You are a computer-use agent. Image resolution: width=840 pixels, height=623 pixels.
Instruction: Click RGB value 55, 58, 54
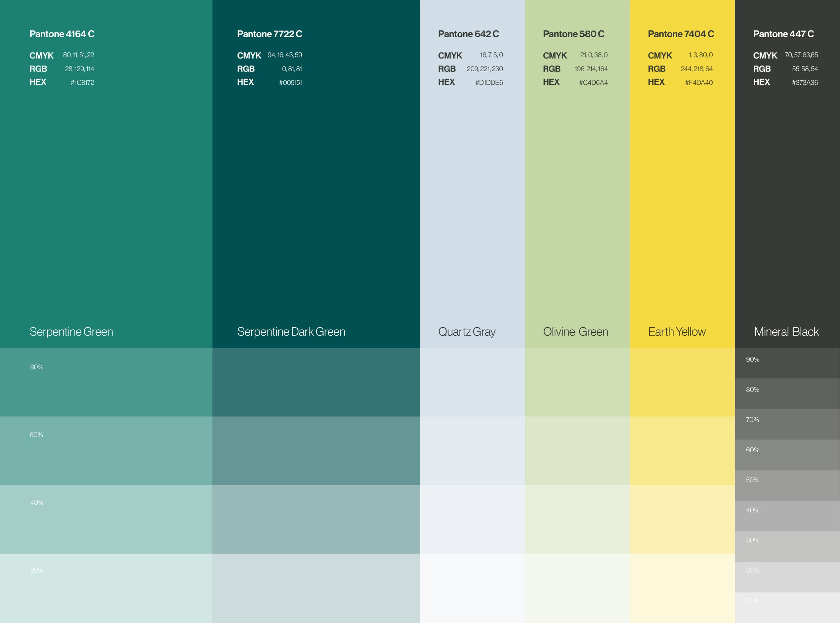pyautogui.click(x=805, y=69)
